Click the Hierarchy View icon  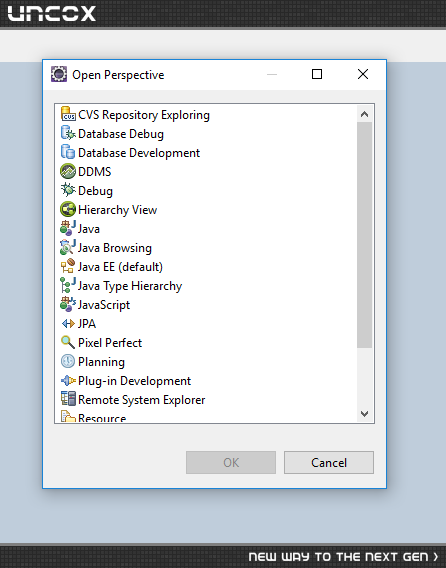(68, 209)
